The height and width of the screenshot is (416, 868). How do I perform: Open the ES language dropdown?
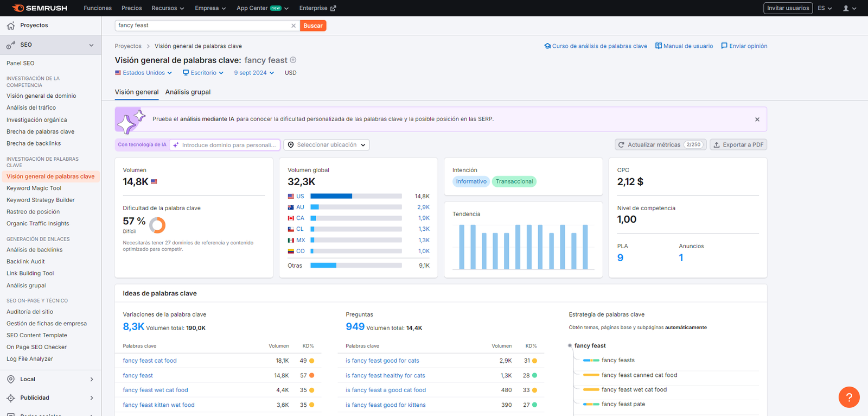point(825,8)
